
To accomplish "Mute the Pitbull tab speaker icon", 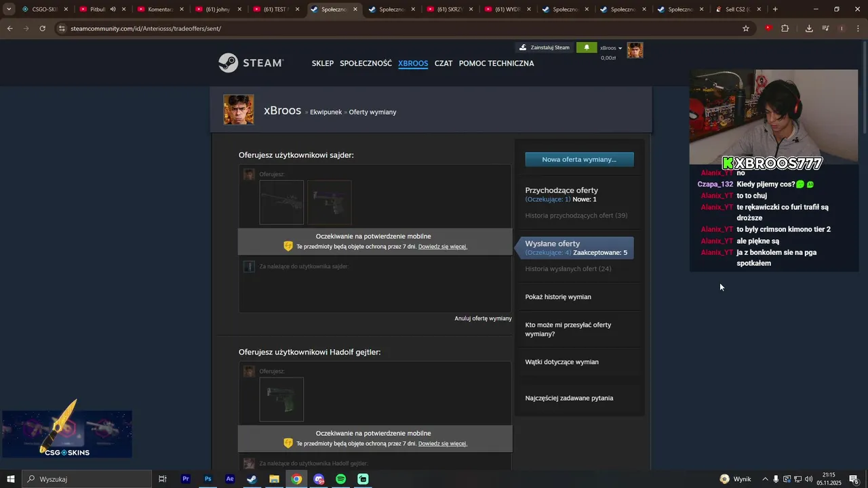I will pos(113,9).
